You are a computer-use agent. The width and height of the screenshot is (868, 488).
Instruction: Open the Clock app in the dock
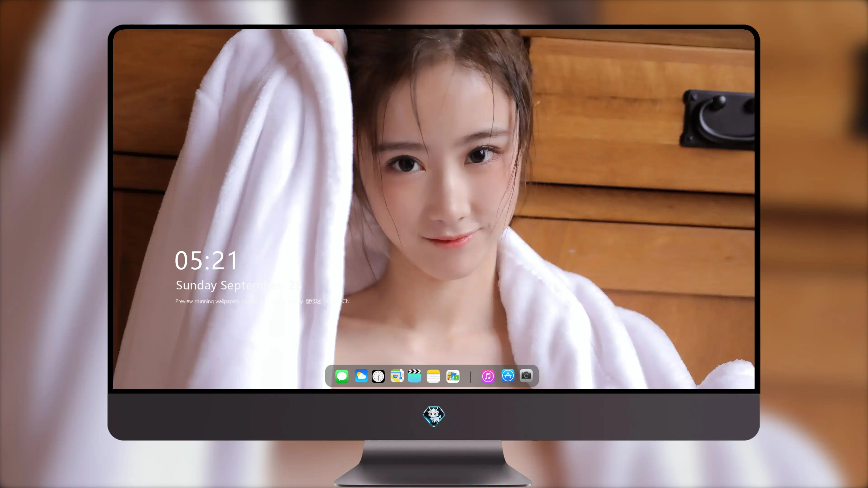(378, 376)
